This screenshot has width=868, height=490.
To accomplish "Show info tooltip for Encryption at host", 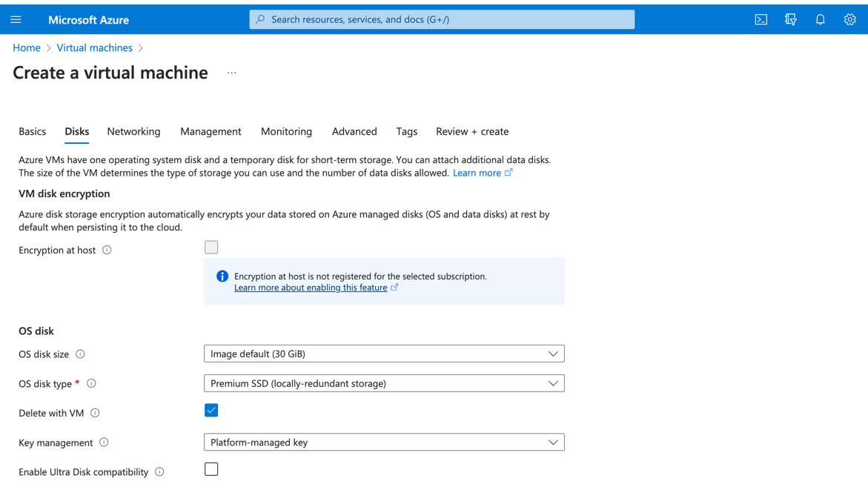I will [x=107, y=250].
